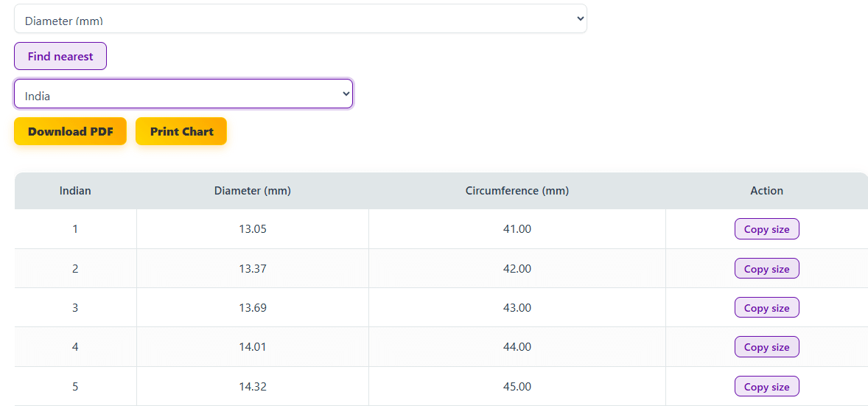Download the chart as PDF
The width and height of the screenshot is (868, 406).
(x=70, y=132)
